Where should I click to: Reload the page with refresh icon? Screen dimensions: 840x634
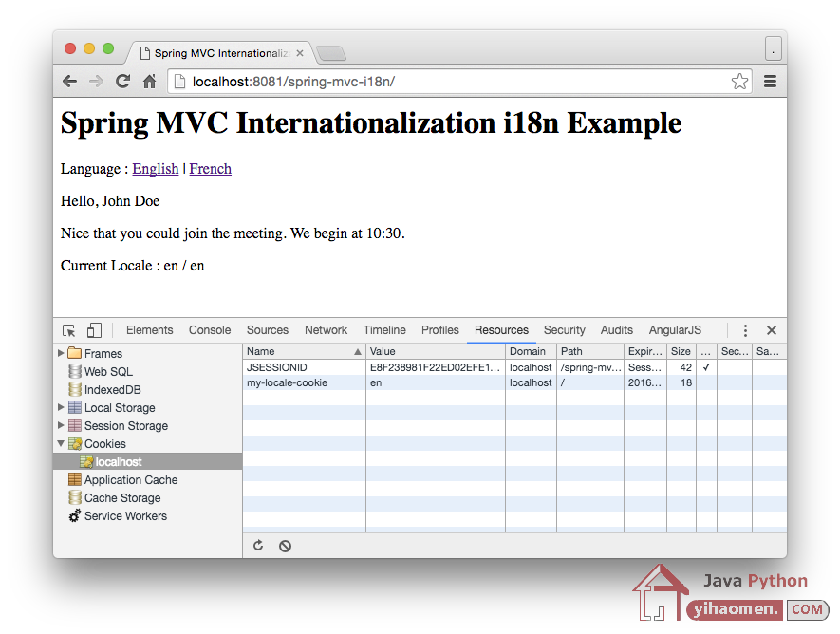122,82
